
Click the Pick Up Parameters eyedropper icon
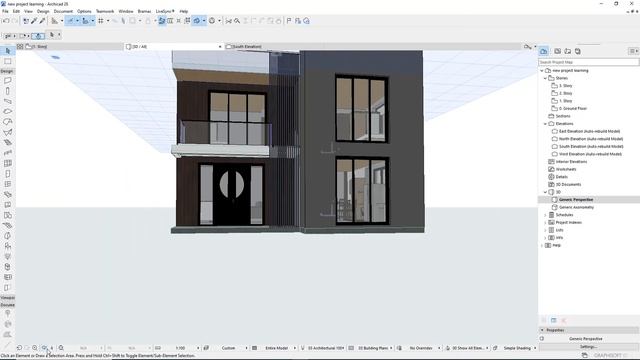click(34, 21)
